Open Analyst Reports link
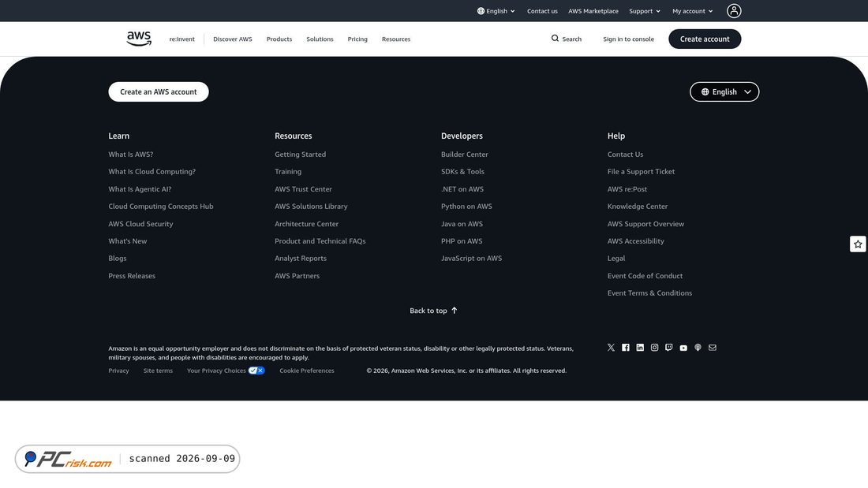868x488 pixels. [301, 259]
